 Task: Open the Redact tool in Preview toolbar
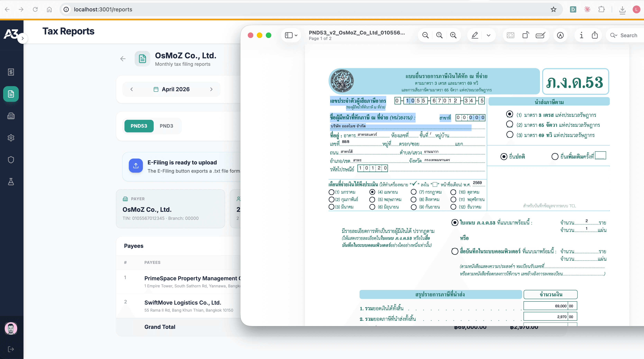(510, 35)
